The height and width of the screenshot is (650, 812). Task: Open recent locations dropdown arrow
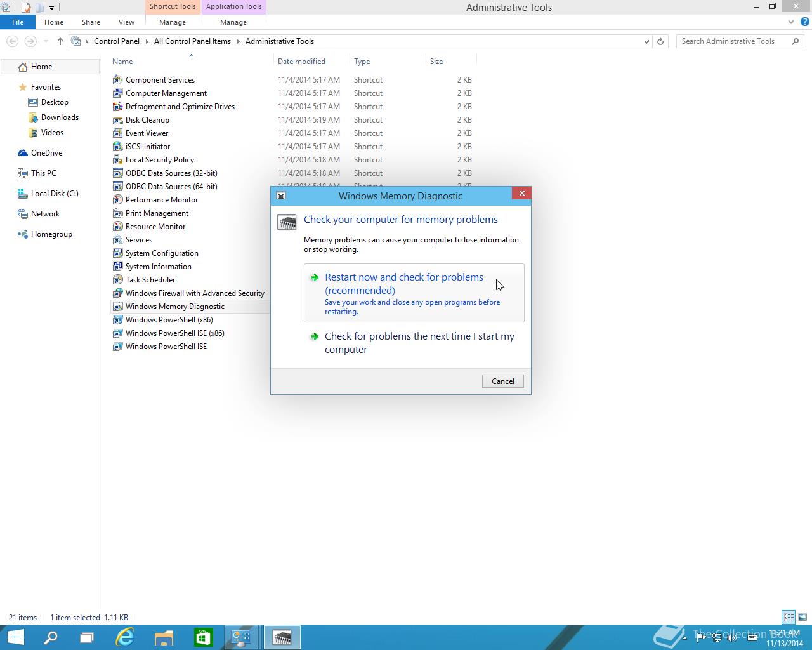[x=46, y=41]
